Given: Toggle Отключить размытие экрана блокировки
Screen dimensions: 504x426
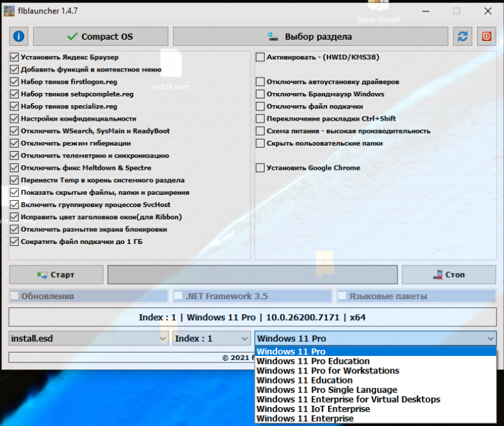Looking at the screenshot, I should pyautogui.click(x=14, y=229).
